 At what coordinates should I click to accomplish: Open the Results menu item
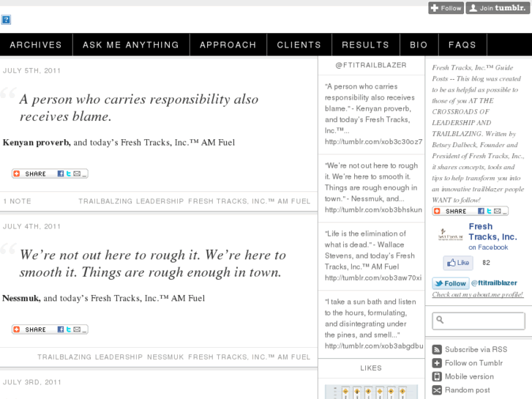[365, 45]
